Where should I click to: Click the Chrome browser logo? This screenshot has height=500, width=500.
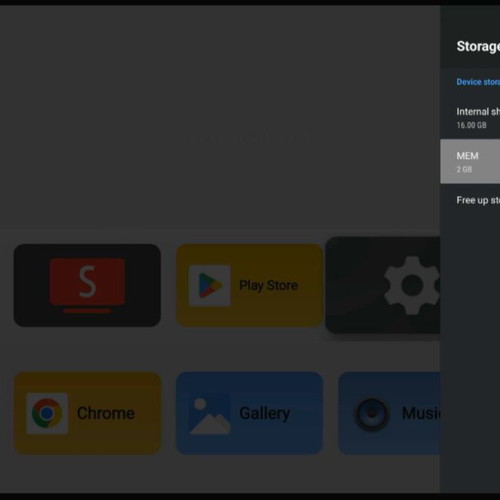coord(47,413)
